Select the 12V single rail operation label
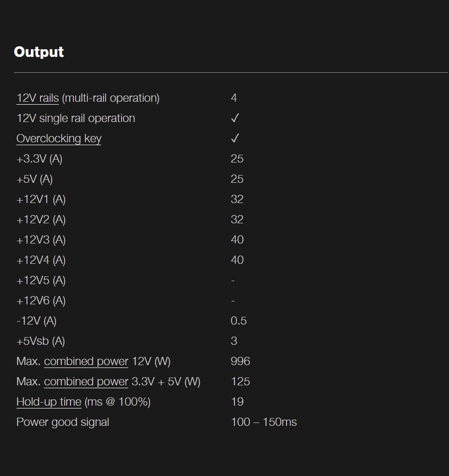449x476 pixels. 76,118
